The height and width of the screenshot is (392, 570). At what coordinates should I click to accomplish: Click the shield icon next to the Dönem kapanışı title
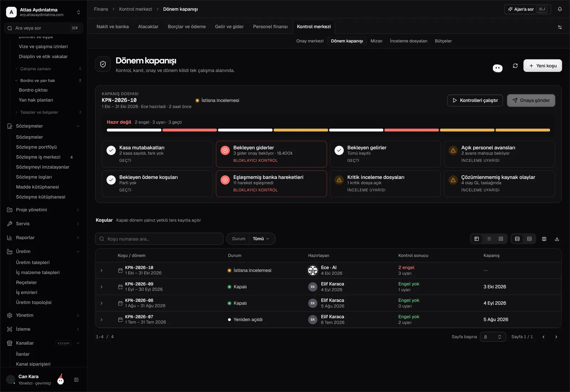pyautogui.click(x=103, y=64)
